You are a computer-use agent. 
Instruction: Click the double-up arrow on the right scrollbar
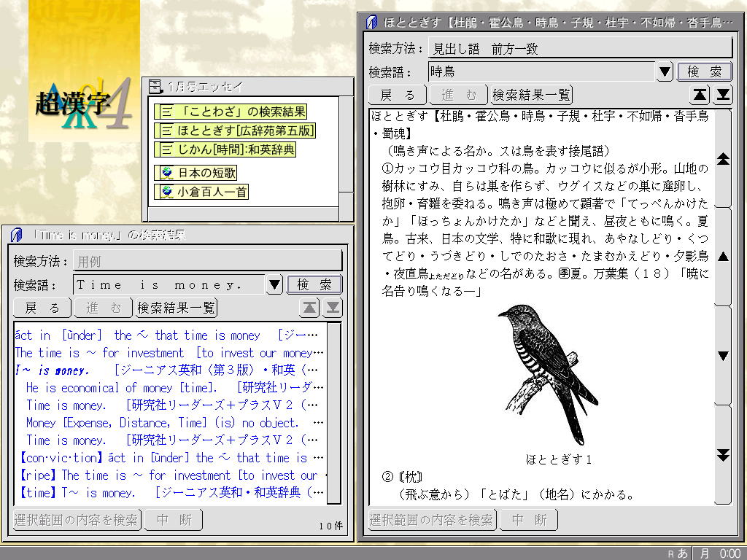coord(723,159)
